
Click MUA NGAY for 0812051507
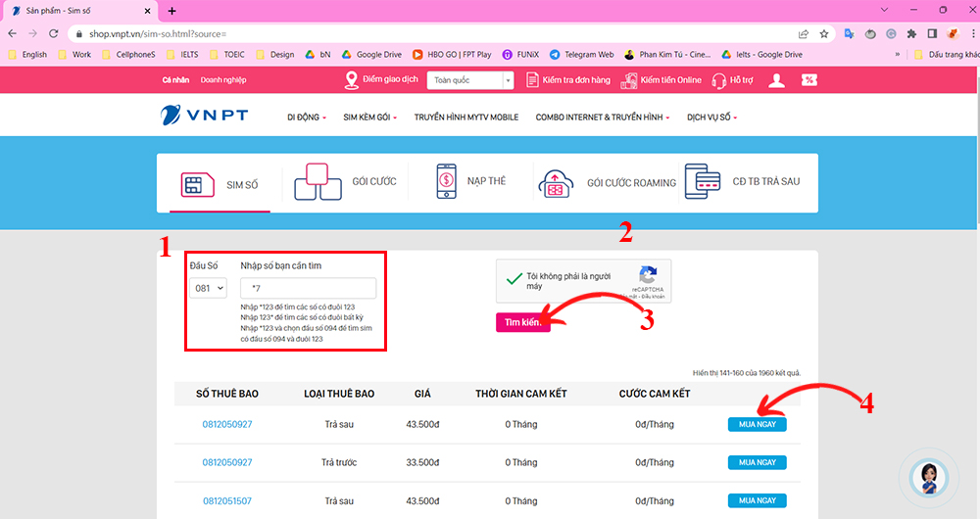(x=757, y=500)
